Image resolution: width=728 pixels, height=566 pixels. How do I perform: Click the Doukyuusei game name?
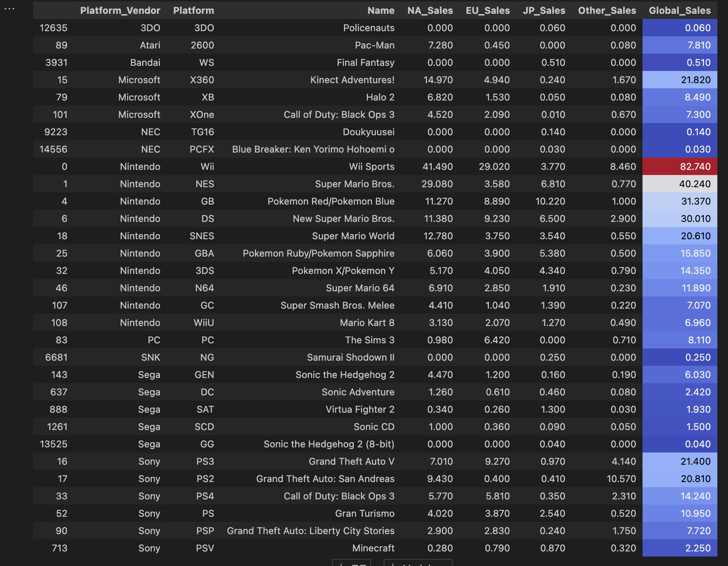[369, 132]
